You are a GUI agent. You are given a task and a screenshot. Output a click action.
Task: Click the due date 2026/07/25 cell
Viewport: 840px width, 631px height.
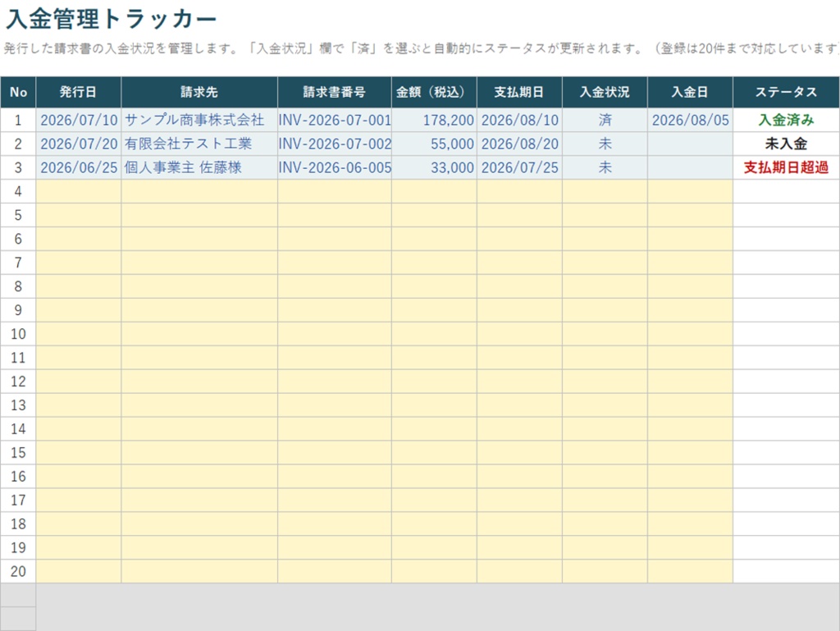pyautogui.click(x=519, y=167)
